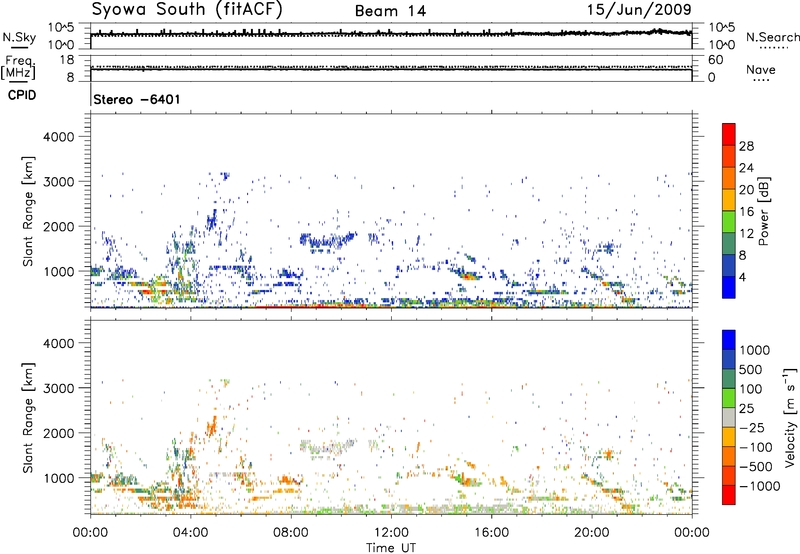Click the "28" tick on Power color bar
Screen dimensions: 800x554
[746, 146]
